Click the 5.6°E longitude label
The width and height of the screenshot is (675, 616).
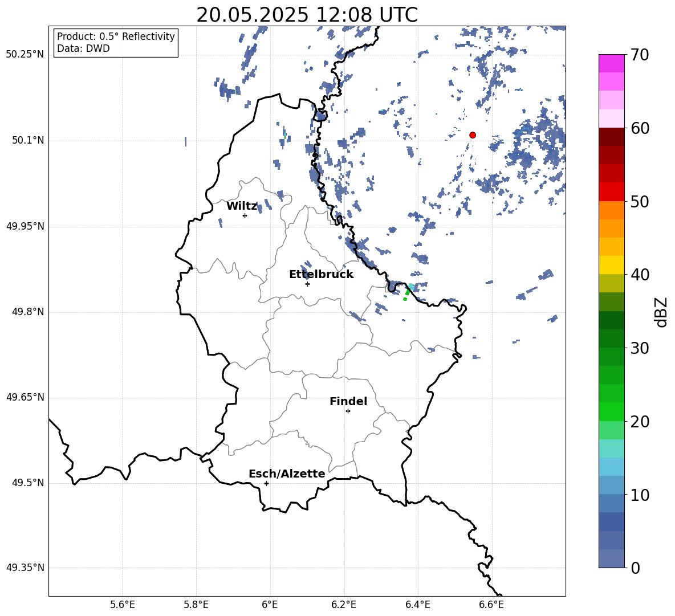coord(123,605)
